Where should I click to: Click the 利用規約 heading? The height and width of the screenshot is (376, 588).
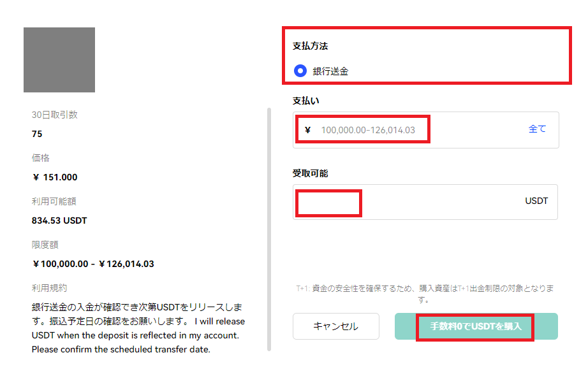tap(49, 288)
